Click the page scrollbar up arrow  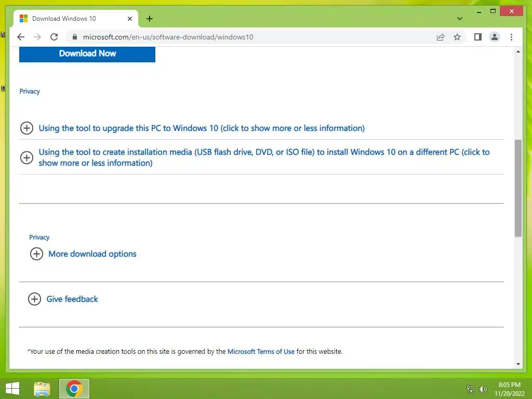(x=518, y=51)
